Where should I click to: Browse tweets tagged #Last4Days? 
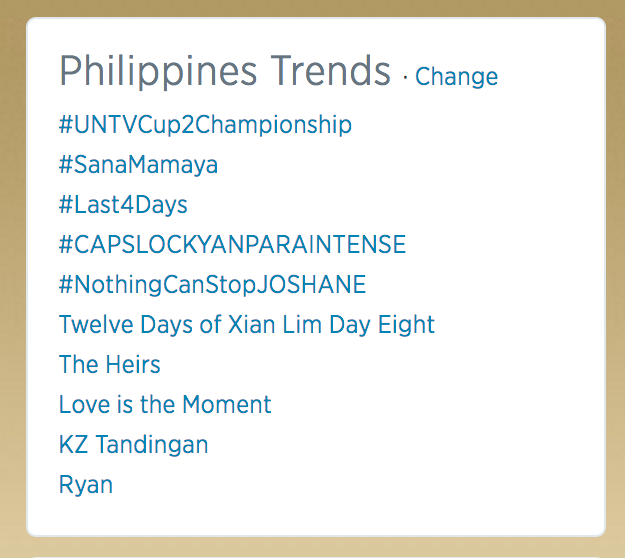[123, 205]
